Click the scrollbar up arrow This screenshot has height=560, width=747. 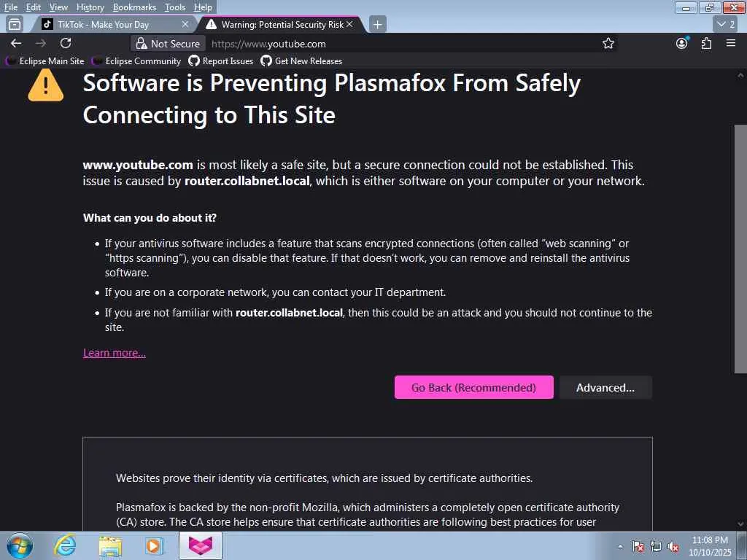[x=740, y=75]
